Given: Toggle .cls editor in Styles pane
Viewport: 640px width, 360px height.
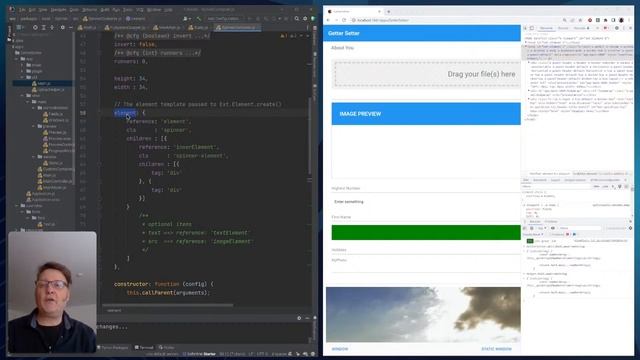Looking at the screenshot, I should [x=605, y=187].
